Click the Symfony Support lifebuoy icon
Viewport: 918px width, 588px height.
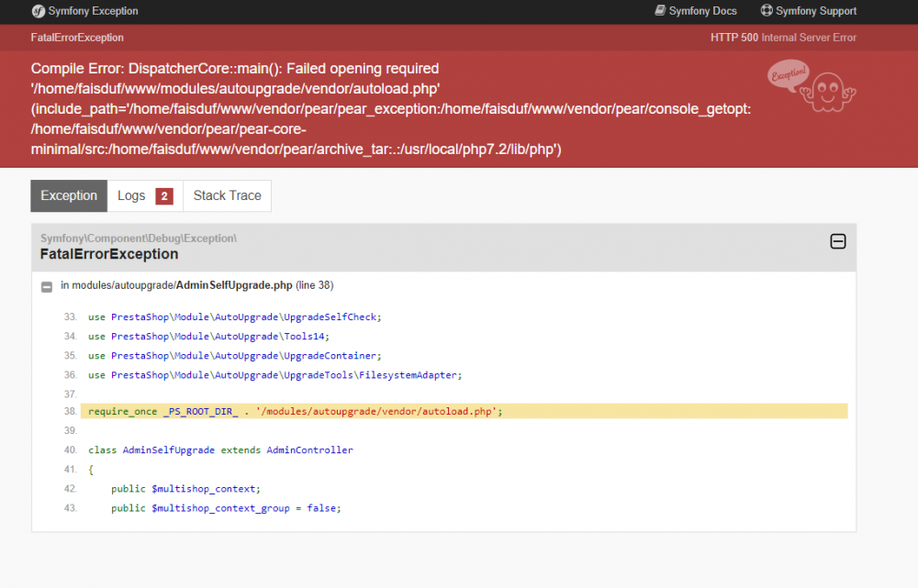point(767,10)
